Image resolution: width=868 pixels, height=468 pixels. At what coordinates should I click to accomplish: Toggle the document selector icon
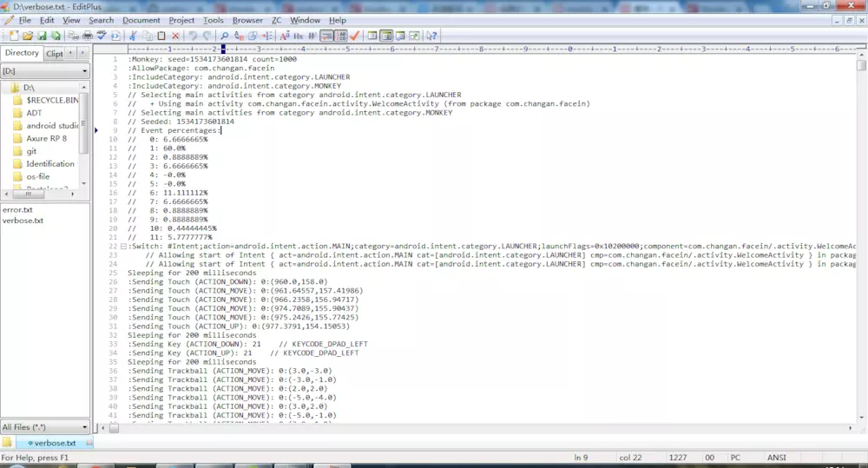pyautogui.click(x=386, y=36)
